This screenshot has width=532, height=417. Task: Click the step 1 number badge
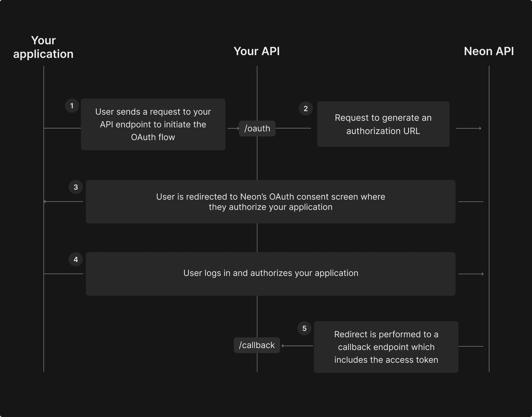[72, 106]
